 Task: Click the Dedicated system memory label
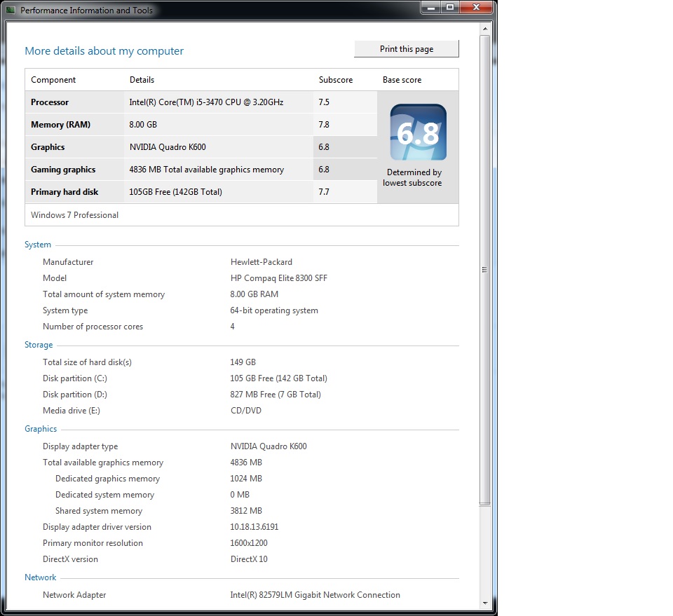coord(104,495)
